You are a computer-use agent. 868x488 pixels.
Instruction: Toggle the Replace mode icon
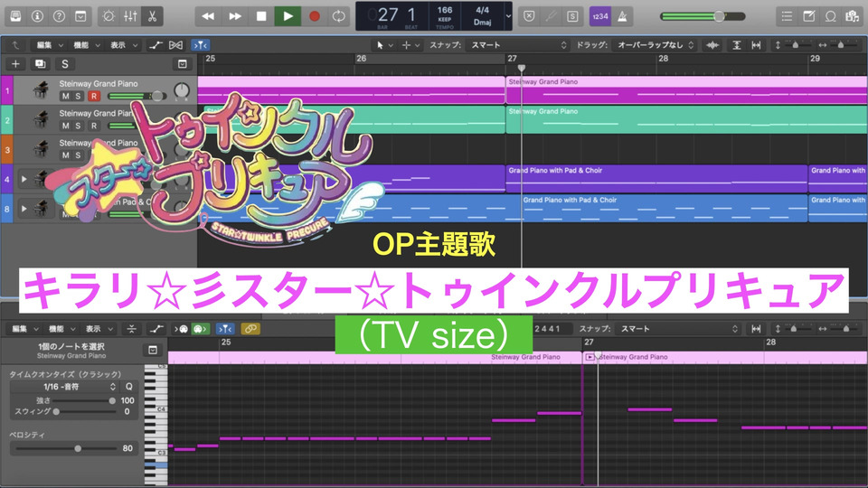pos(529,16)
